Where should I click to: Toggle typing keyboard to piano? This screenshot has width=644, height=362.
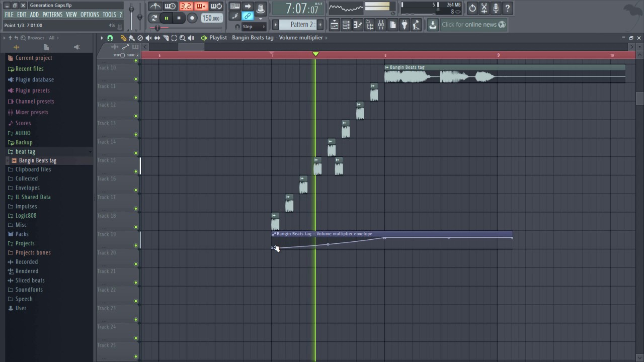click(234, 7)
